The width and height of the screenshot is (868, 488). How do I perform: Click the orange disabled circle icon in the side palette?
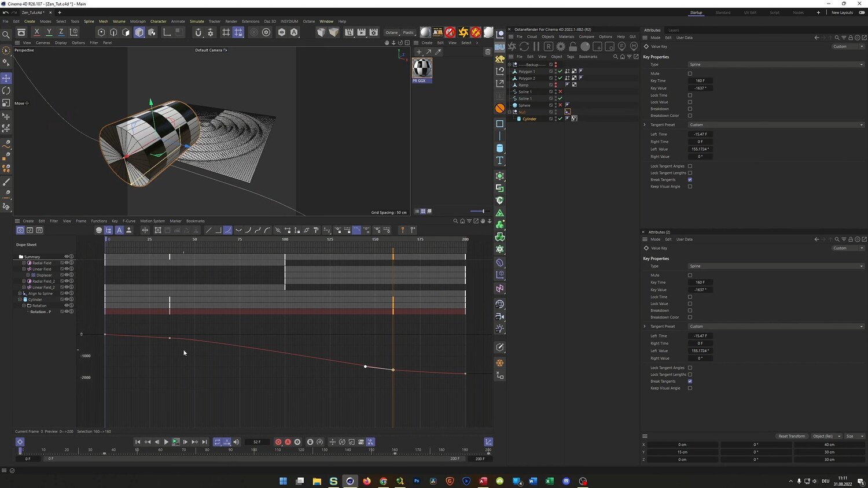[x=500, y=108]
